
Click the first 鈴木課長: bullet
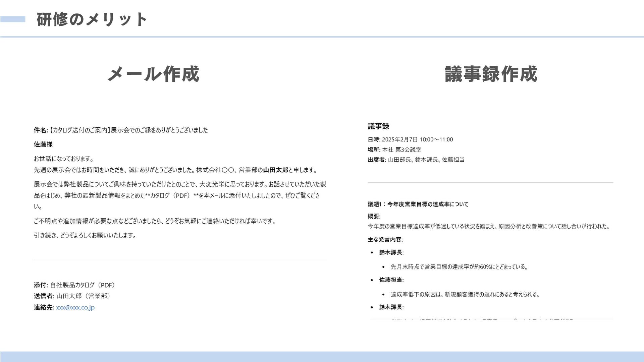[x=391, y=252]
